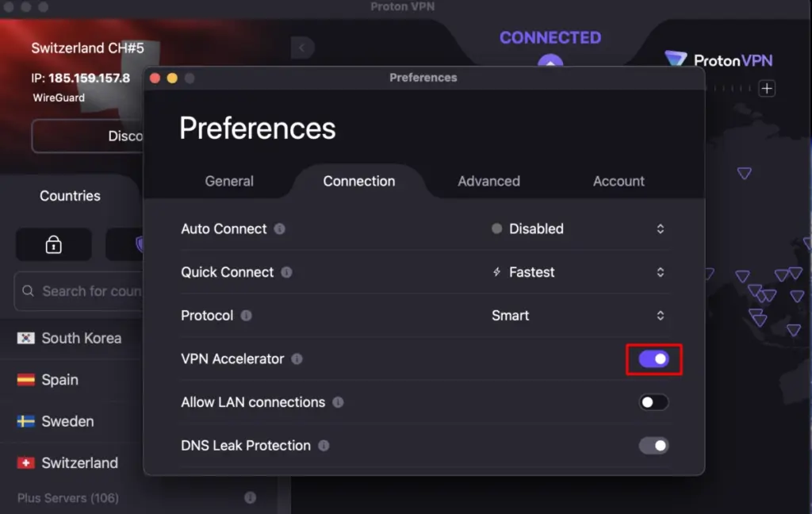This screenshot has height=514, width=812.
Task: Click the padlock Secure Core icon button
Action: click(x=53, y=245)
